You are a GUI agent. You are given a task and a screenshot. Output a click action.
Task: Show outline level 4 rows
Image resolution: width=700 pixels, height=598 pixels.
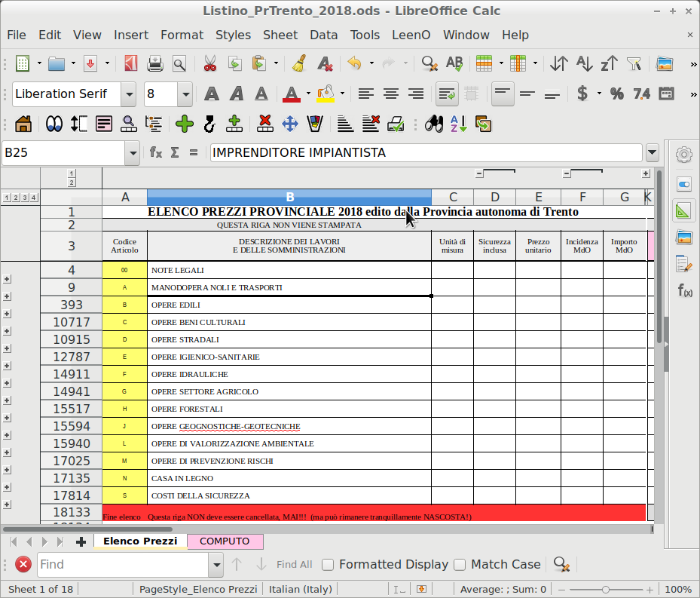tap(33, 198)
